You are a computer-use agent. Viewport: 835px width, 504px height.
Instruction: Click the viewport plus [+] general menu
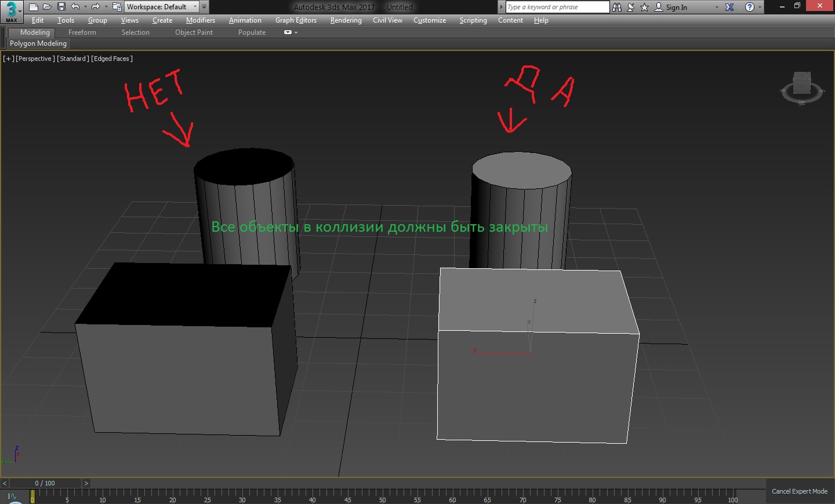pyautogui.click(x=9, y=59)
